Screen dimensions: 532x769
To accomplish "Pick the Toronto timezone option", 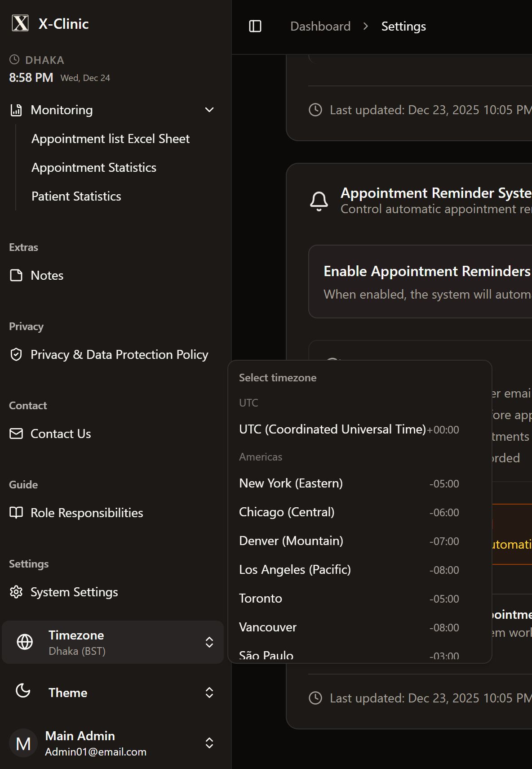I will coord(261,599).
